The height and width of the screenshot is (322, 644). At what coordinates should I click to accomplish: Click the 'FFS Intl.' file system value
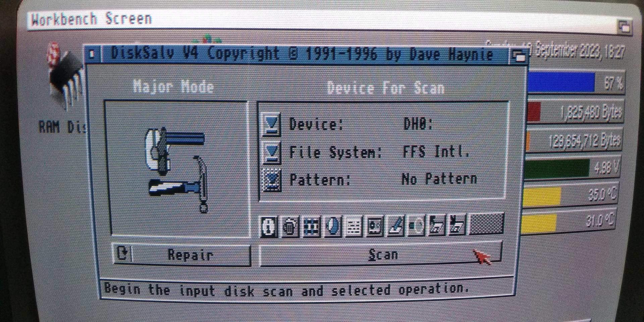click(436, 152)
